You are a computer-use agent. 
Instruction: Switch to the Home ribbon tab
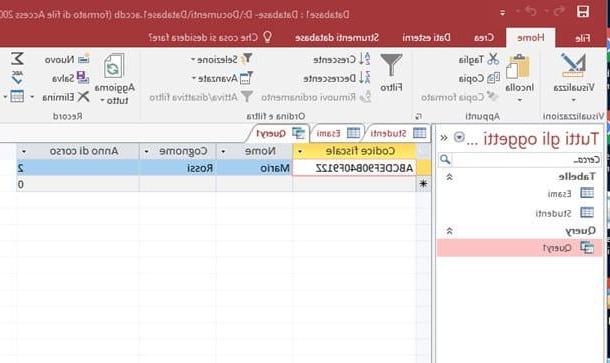coord(530,38)
